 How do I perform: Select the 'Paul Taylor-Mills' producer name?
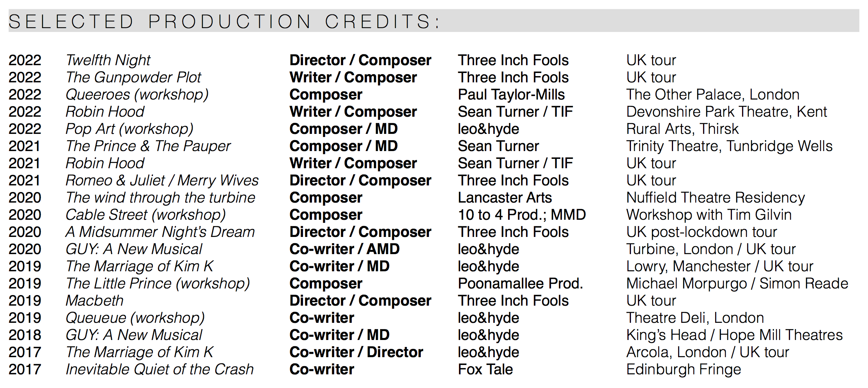click(x=511, y=94)
